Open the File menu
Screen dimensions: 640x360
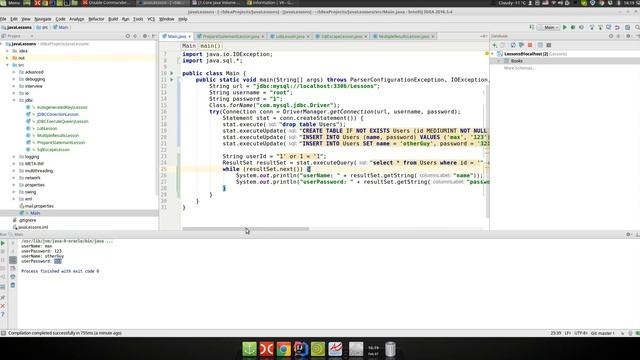click(x=3, y=19)
